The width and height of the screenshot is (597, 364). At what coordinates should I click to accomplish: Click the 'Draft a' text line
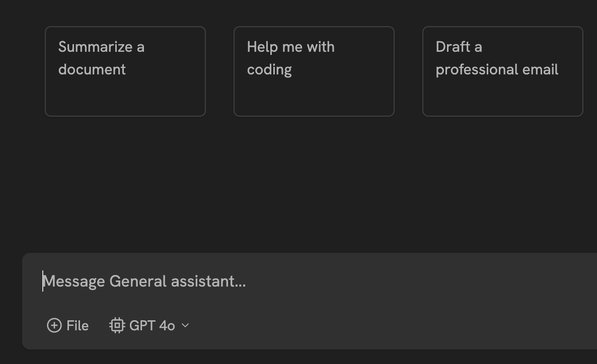point(459,47)
